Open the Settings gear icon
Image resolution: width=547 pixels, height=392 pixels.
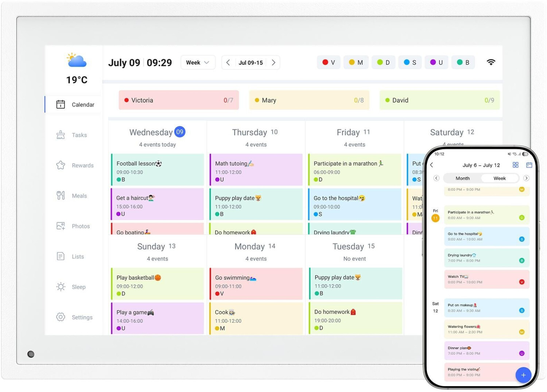pos(61,317)
